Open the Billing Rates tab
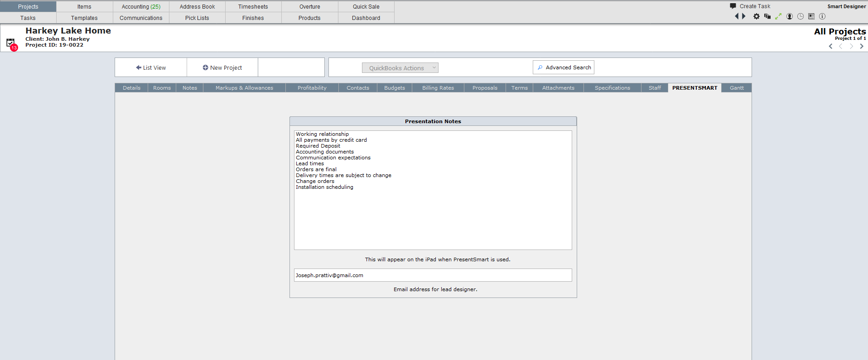The image size is (868, 360). pos(438,88)
